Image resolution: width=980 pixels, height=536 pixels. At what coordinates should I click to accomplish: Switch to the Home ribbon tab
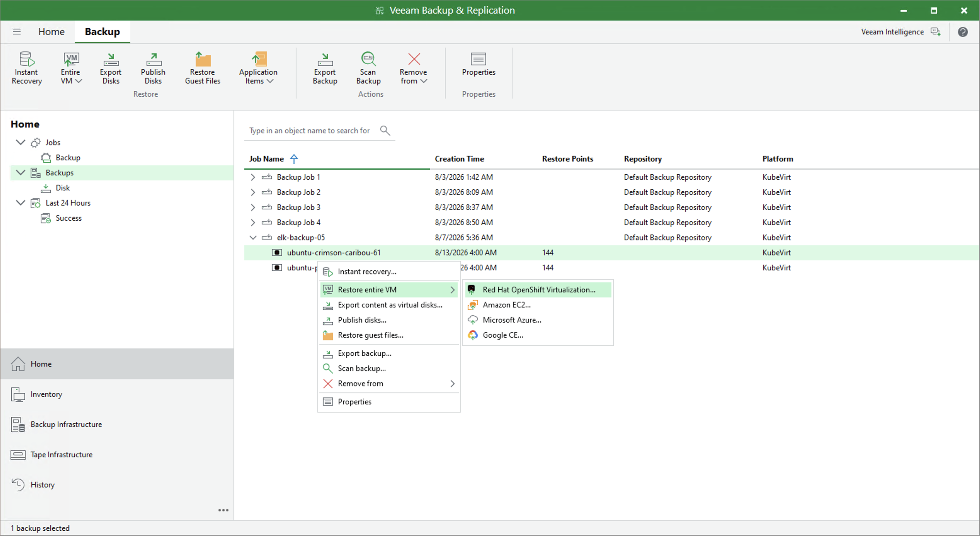tap(51, 31)
